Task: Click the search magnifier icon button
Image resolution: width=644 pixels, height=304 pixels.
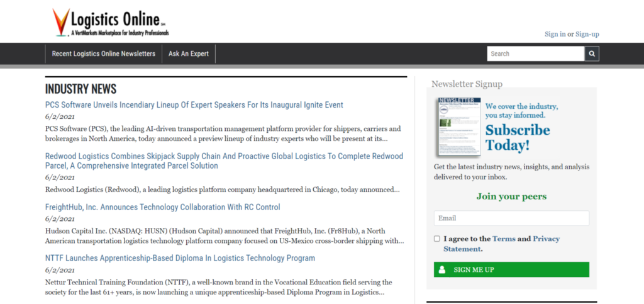Action: tap(592, 54)
